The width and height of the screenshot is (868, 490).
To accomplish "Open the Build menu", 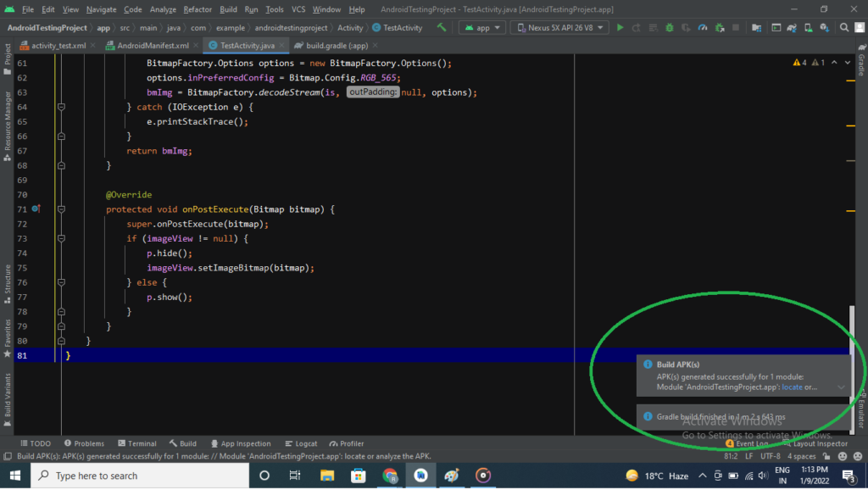I will 228,9.
